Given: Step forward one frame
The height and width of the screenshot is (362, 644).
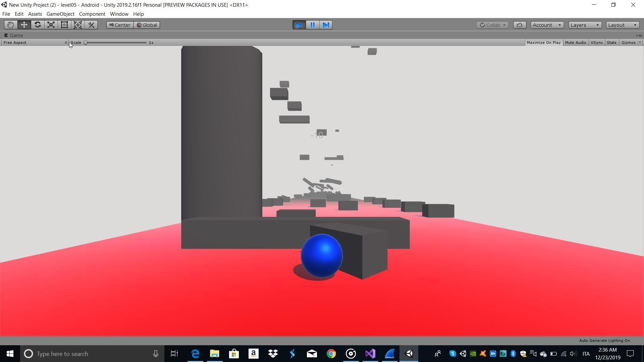Looking at the screenshot, I should [x=326, y=25].
